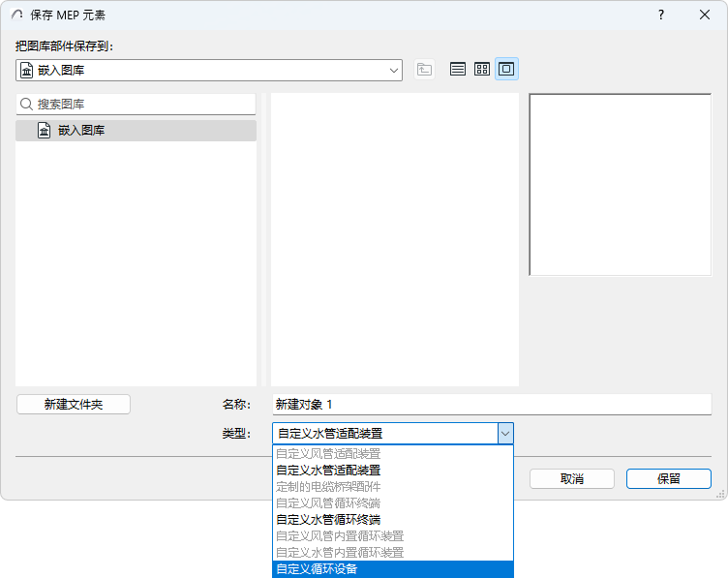Switch to small icons grid view
The height and width of the screenshot is (578, 728).
(x=482, y=70)
